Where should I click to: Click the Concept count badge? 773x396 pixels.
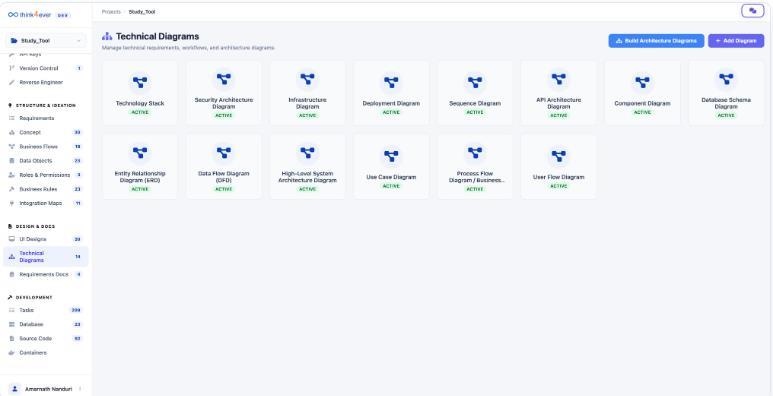pos(77,132)
